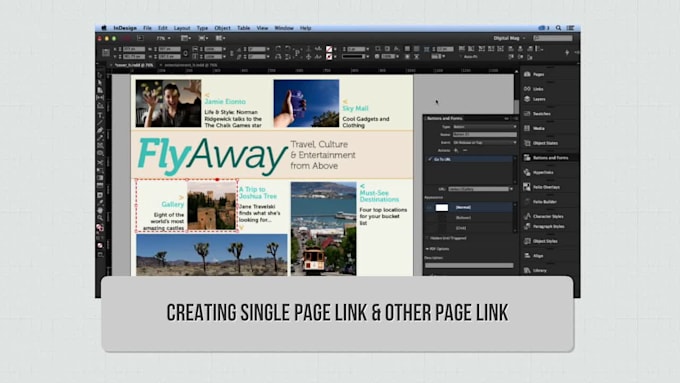Click the stroke color swatch in control bar
The width and height of the screenshot is (680, 383).
329,57
